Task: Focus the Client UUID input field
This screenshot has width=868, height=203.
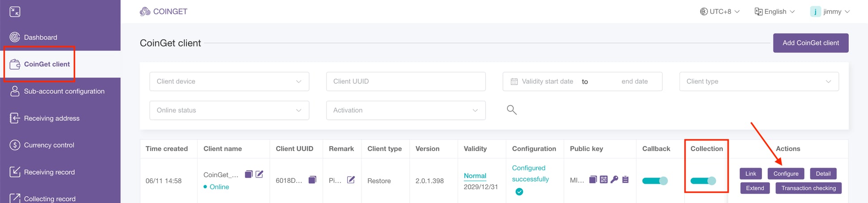Action: click(x=406, y=81)
